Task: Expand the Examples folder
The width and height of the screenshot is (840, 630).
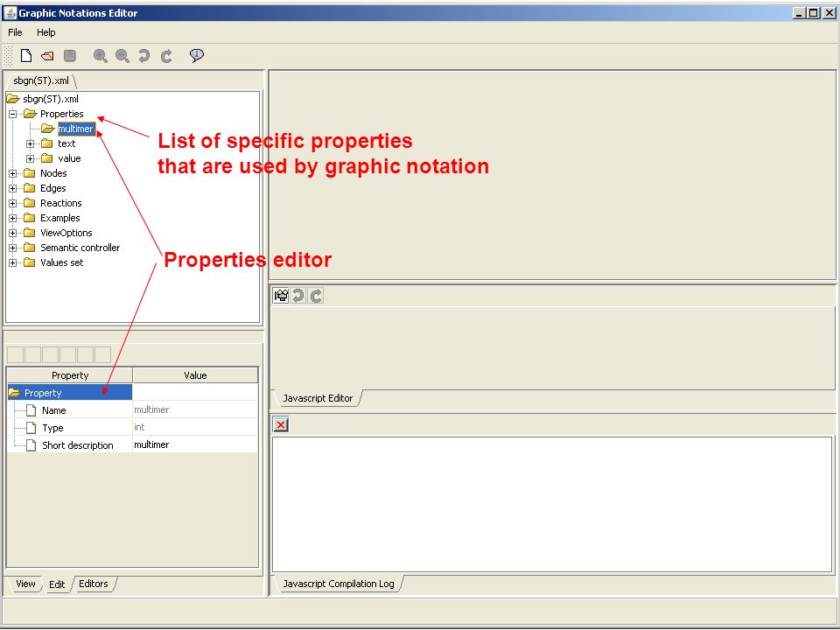Action: pos(13,218)
